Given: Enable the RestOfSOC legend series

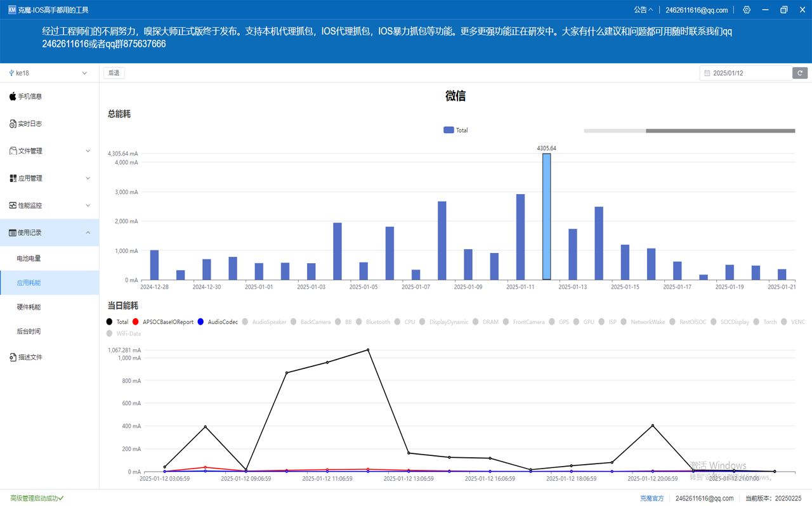Looking at the screenshot, I should click(688, 322).
